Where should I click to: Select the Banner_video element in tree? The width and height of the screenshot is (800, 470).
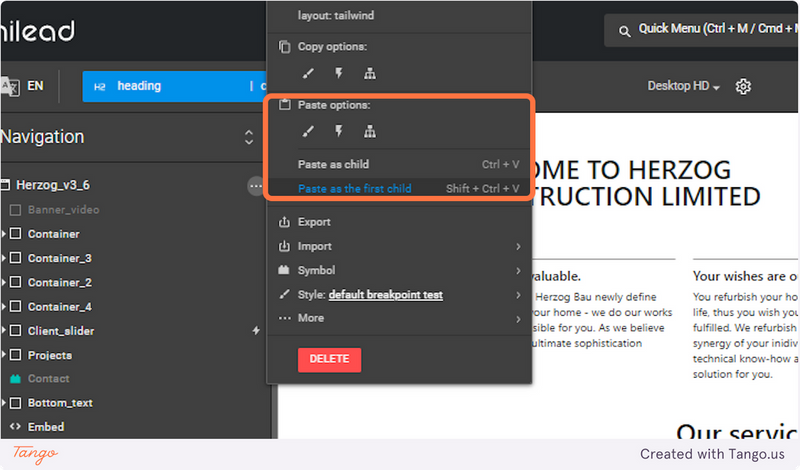coord(63,210)
